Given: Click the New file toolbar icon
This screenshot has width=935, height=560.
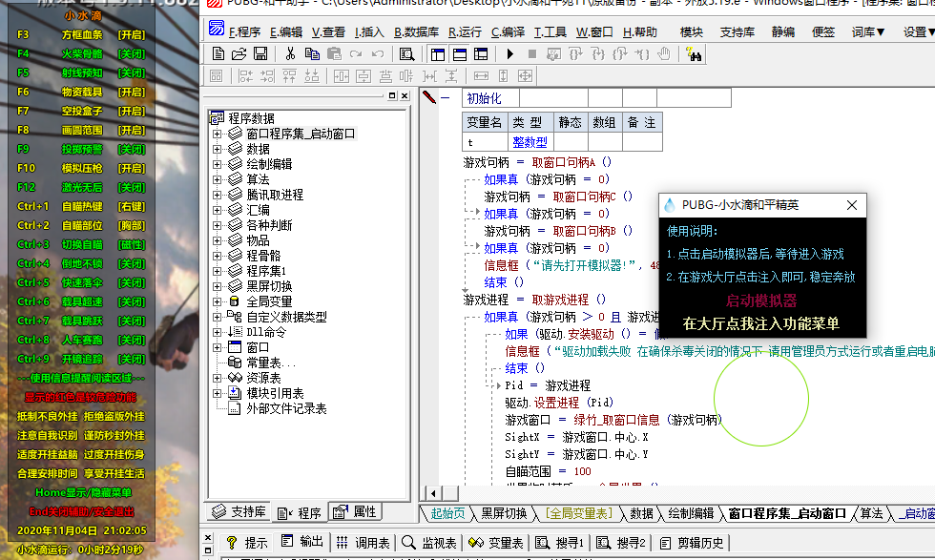Looking at the screenshot, I should 218,53.
